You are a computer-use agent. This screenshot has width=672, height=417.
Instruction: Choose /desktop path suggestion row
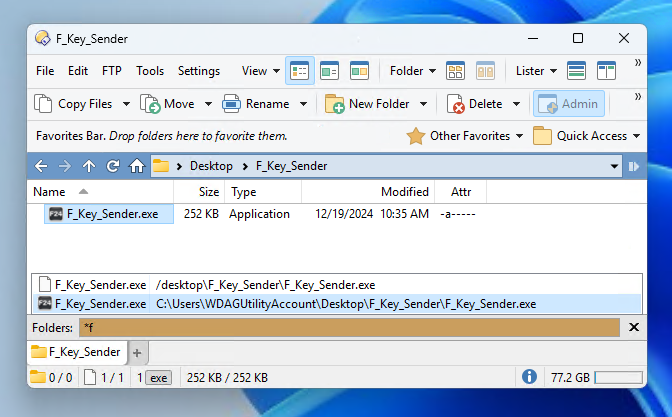click(x=337, y=285)
